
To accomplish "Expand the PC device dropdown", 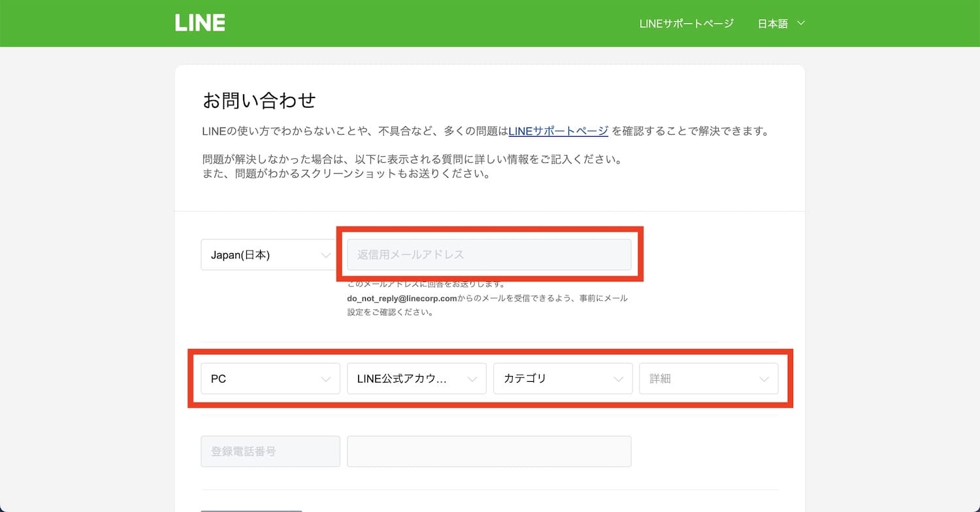I will [x=270, y=379].
